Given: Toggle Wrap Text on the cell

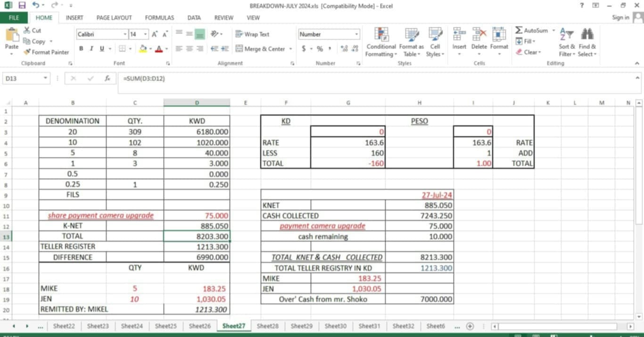Looking at the screenshot, I should coord(252,34).
